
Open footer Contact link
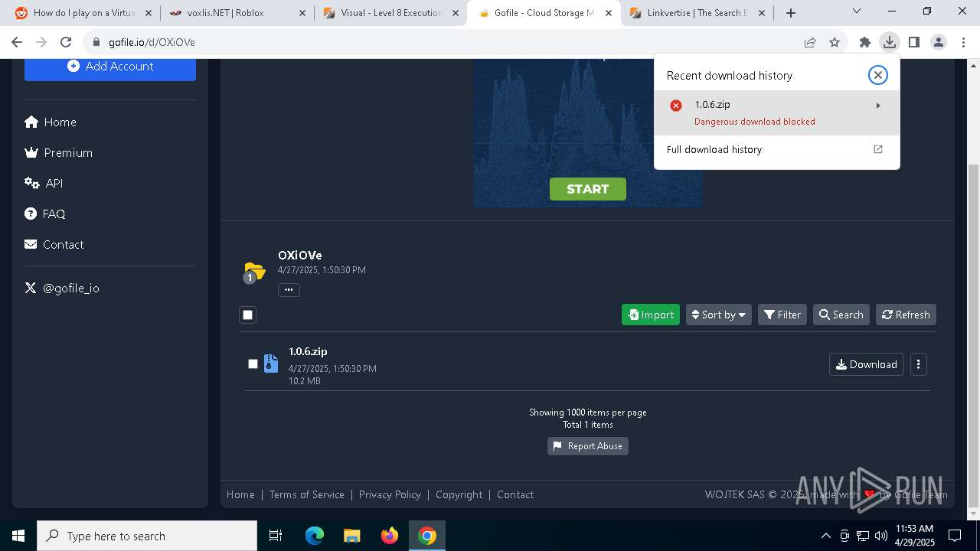tap(515, 494)
